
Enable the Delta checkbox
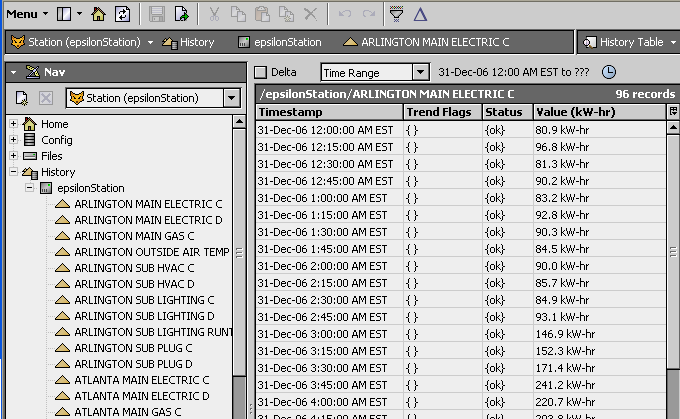(261, 72)
